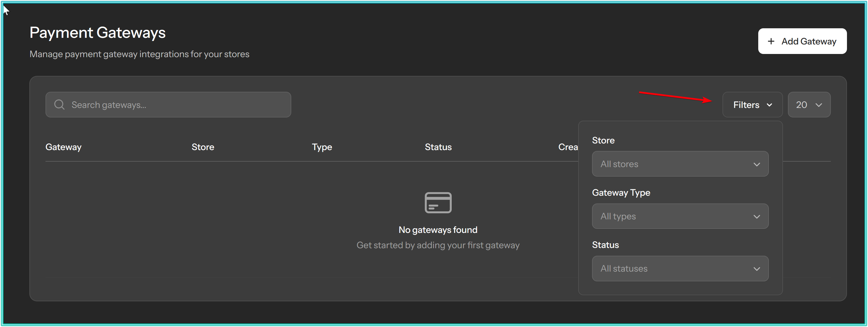Collapse the Filters menu button

[752, 105]
